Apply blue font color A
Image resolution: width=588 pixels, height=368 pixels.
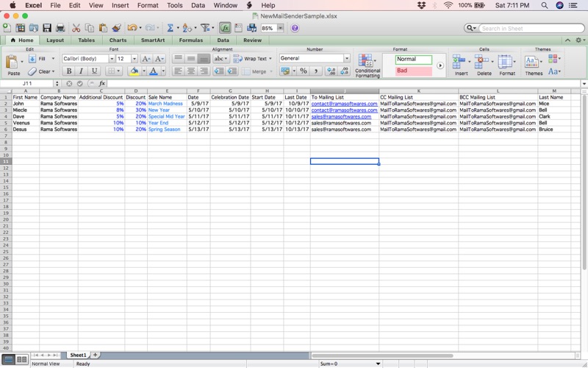pyautogui.click(x=154, y=71)
